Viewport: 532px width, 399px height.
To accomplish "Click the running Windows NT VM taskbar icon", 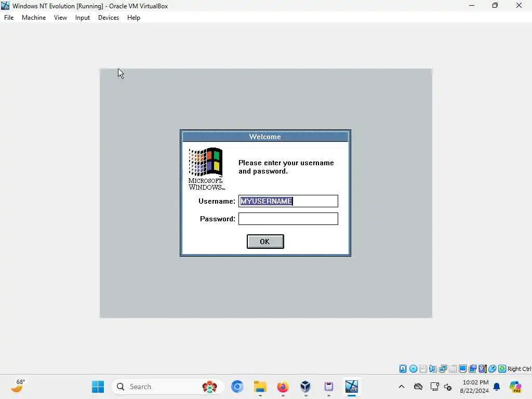I will click(x=352, y=387).
